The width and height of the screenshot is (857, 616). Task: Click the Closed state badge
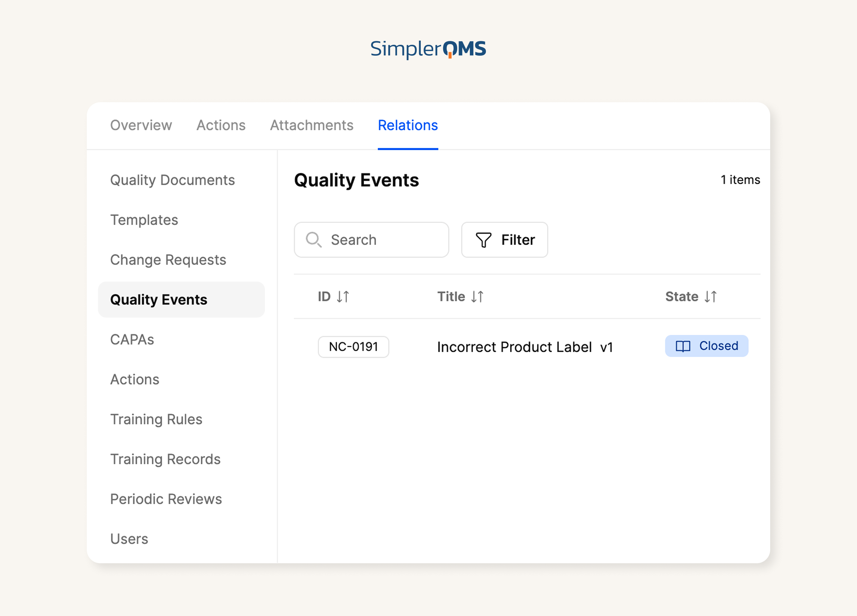tap(706, 346)
